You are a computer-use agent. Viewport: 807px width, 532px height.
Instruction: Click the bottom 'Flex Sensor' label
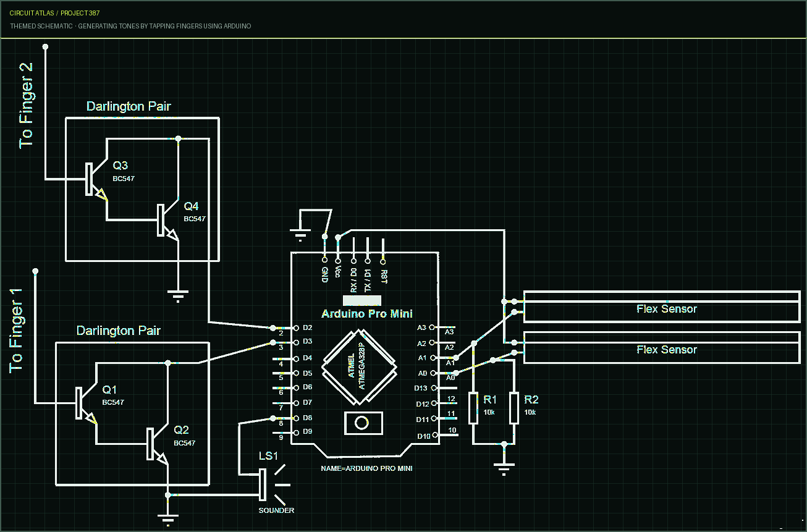coord(667,350)
